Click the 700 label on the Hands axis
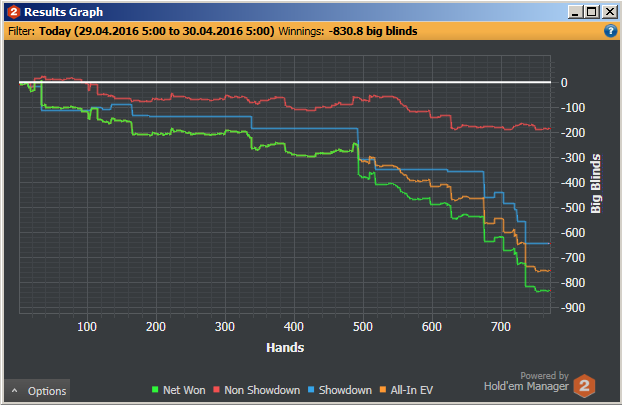Image resolution: width=622 pixels, height=405 pixels. [x=501, y=327]
